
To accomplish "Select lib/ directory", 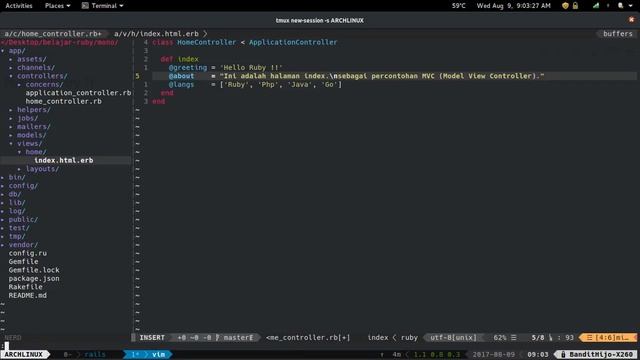I will pos(17,202).
